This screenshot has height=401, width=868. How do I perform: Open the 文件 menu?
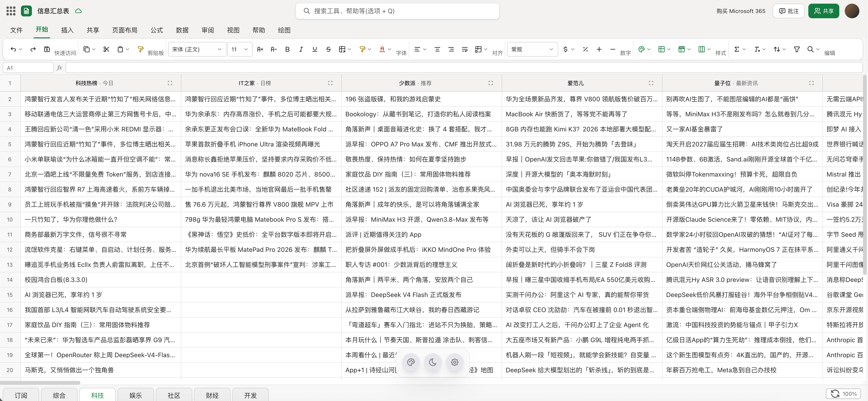click(x=16, y=30)
